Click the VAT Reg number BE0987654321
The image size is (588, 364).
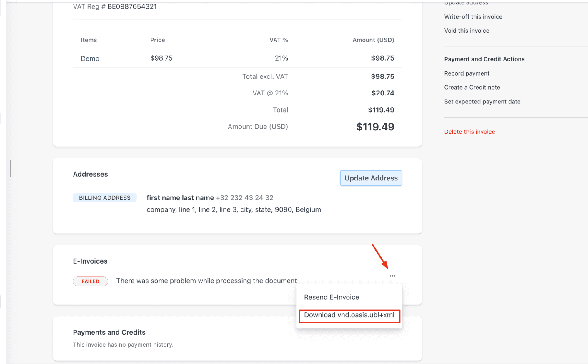[x=132, y=6]
